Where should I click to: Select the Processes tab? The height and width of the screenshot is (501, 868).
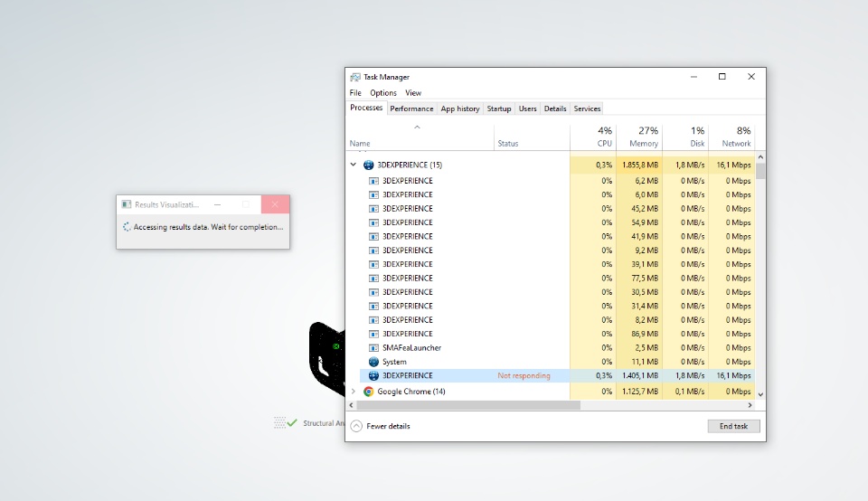pos(366,108)
